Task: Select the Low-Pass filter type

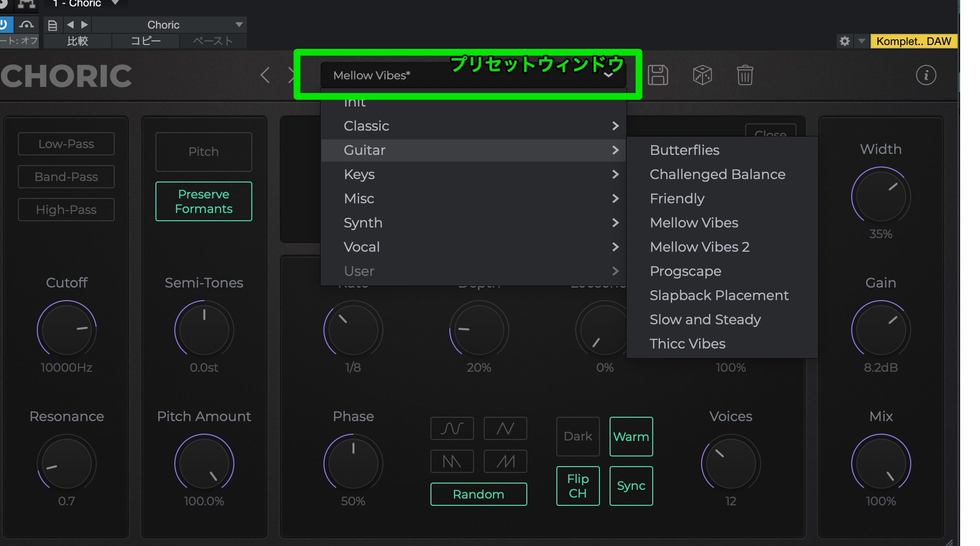Action: pyautogui.click(x=66, y=144)
